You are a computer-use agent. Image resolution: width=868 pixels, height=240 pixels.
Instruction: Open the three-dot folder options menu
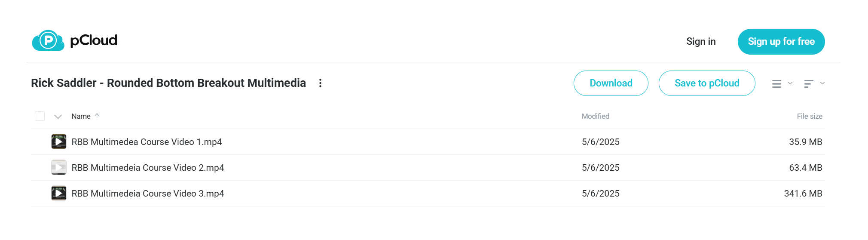(320, 83)
